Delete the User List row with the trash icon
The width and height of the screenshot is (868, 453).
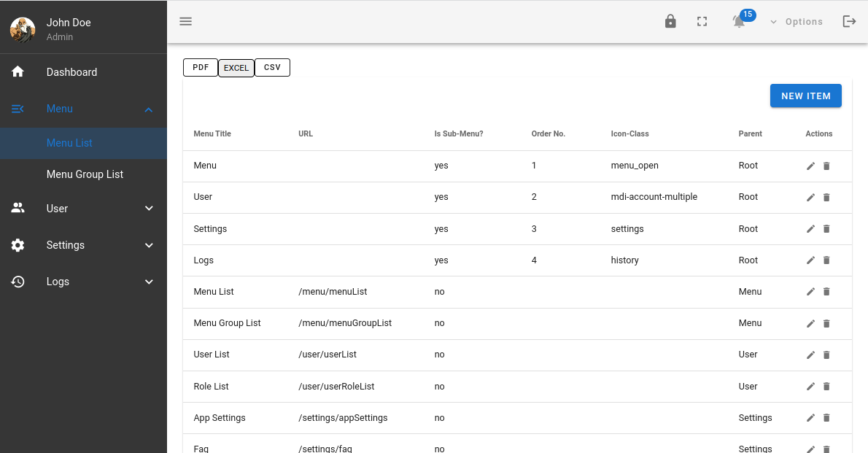point(826,355)
